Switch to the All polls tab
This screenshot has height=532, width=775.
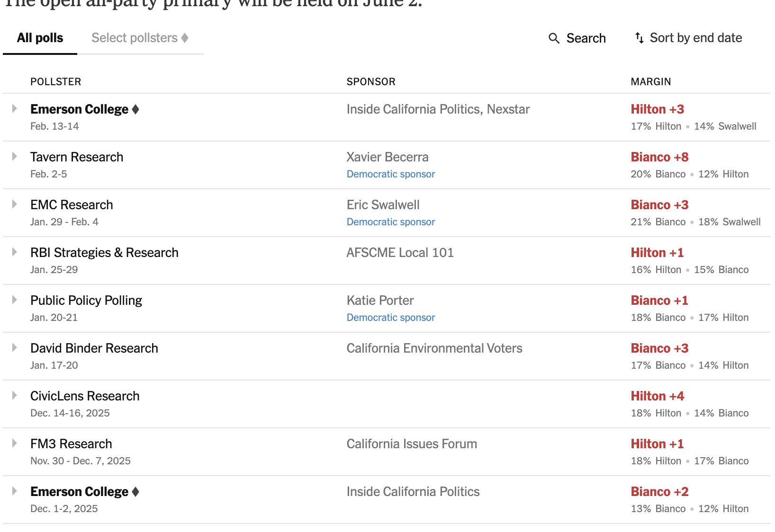pos(40,38)
